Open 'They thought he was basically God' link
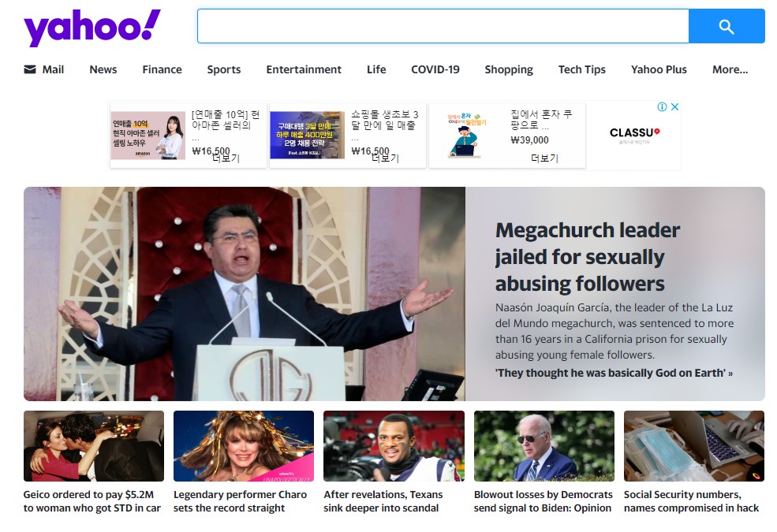 point(614,373)
